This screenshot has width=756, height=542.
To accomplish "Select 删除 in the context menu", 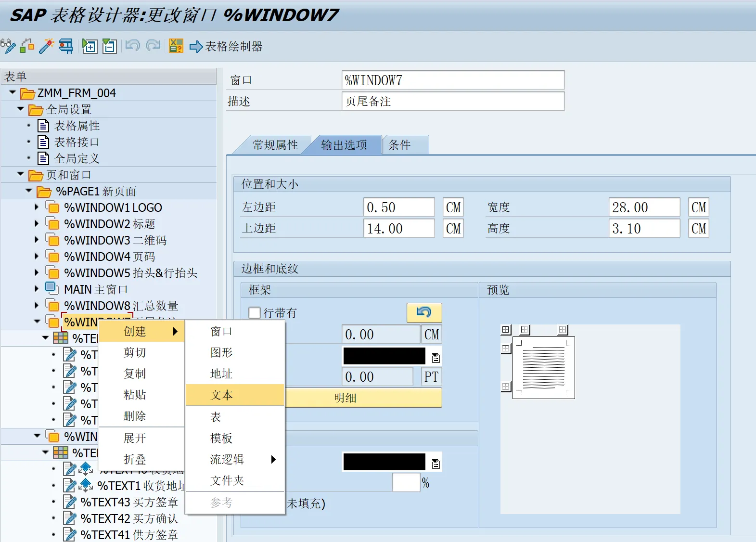I will 135,416.
